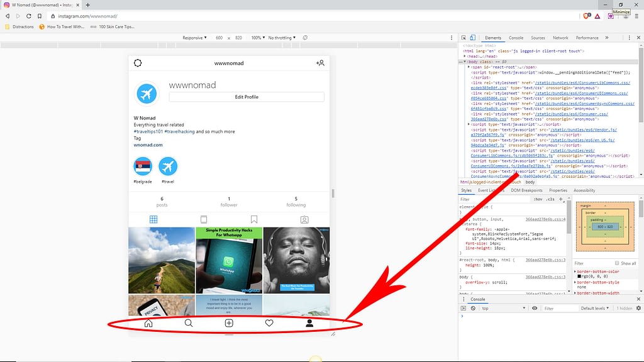This screenshot has height=362, width=644.
Task: Open the 100 Skin Care Tips bookmark
Action: [113, 26]
